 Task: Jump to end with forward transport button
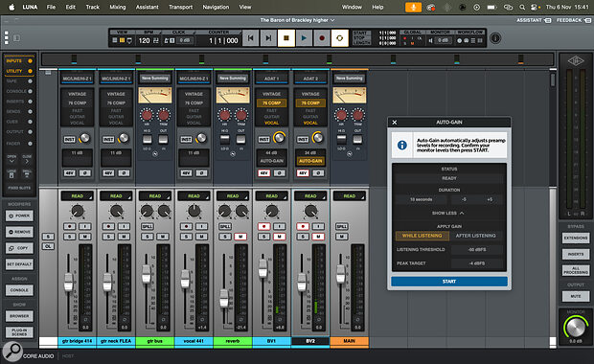(x=268, y=38)
